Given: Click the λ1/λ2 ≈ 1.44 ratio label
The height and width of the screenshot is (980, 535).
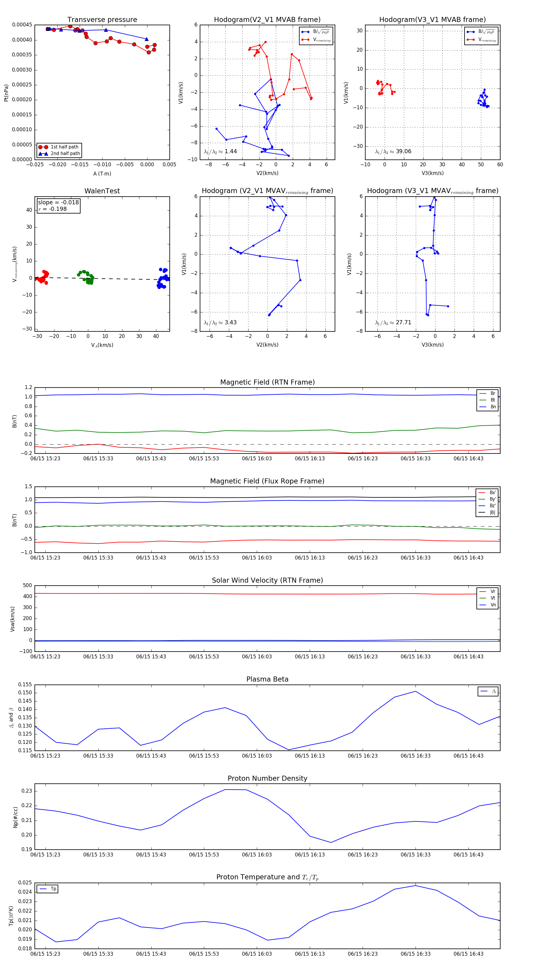Looking at the screenshot, I should pyautogui.click(x=221, y=151).
